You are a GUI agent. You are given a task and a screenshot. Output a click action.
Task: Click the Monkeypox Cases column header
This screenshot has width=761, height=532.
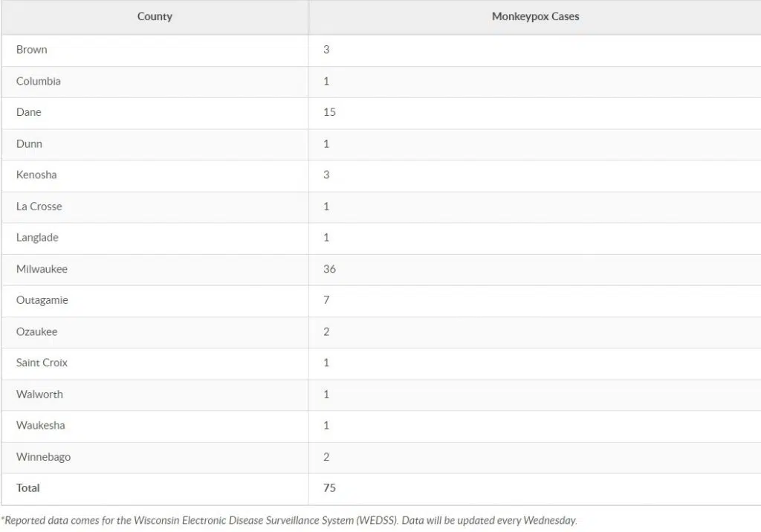tap(535, 16)
